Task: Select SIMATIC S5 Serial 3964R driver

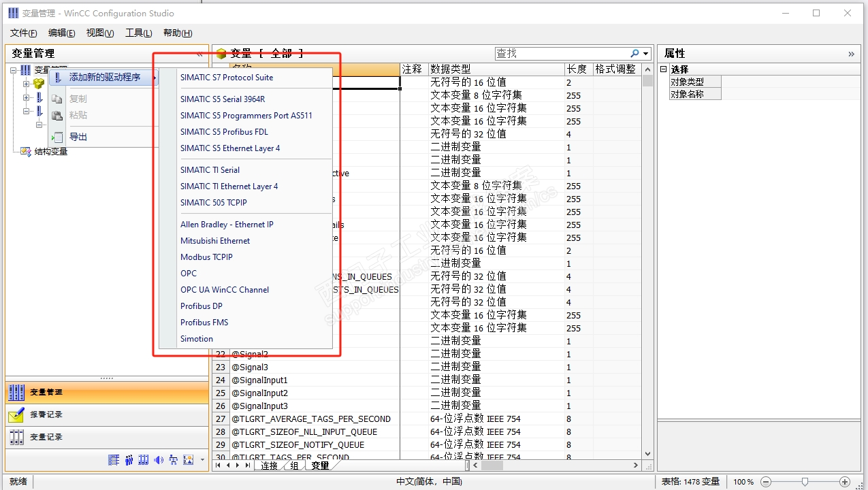Action: coord(246,99)
